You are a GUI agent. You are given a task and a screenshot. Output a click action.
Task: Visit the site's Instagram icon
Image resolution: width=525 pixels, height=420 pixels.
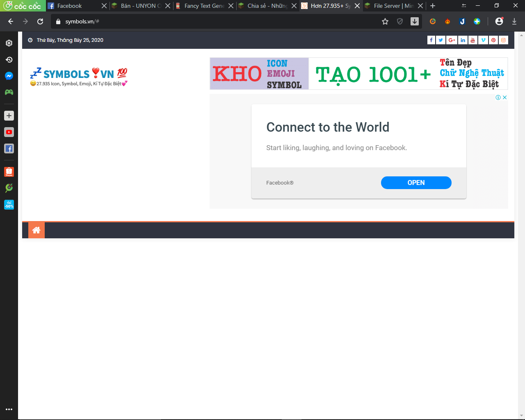[503, 40]
